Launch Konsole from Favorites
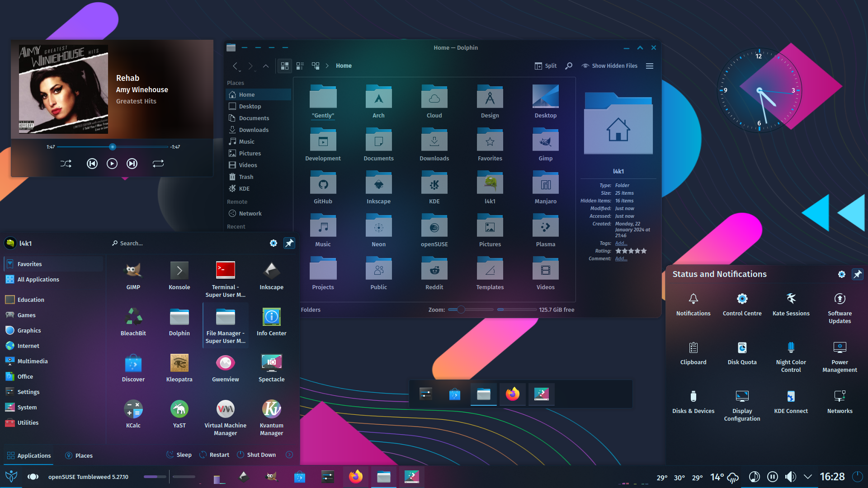 click(x=179, y=276)
